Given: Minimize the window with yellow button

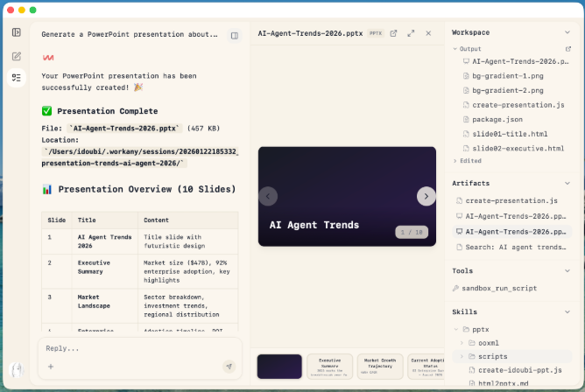Looking at the screenshot, I should click(22, 10).
